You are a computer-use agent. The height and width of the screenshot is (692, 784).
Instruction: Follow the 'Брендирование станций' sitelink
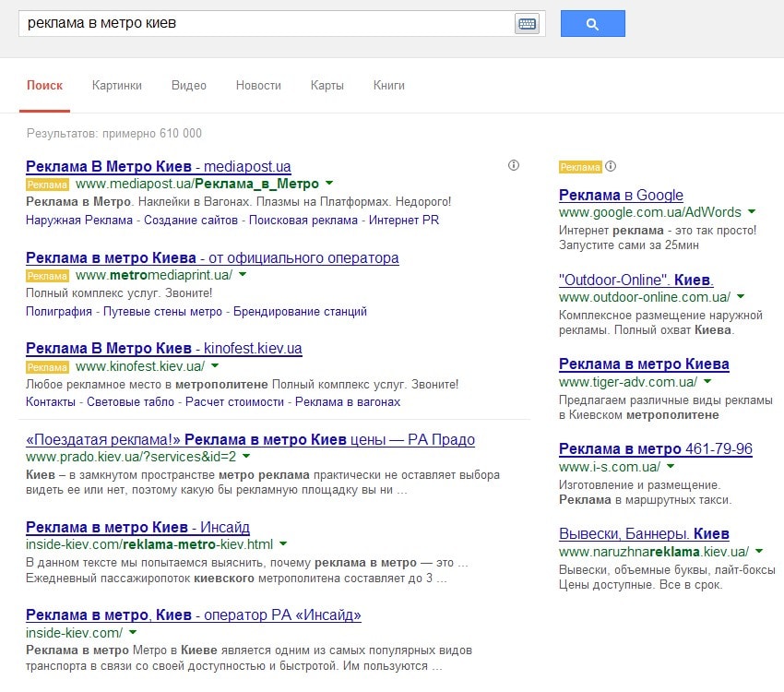300,312
